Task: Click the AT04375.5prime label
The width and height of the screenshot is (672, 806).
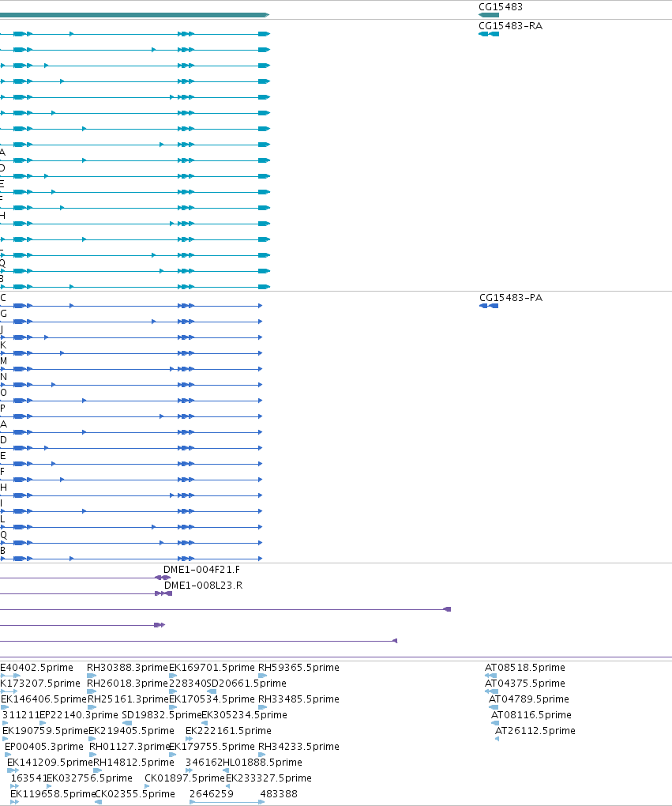Action: [524, 684]
